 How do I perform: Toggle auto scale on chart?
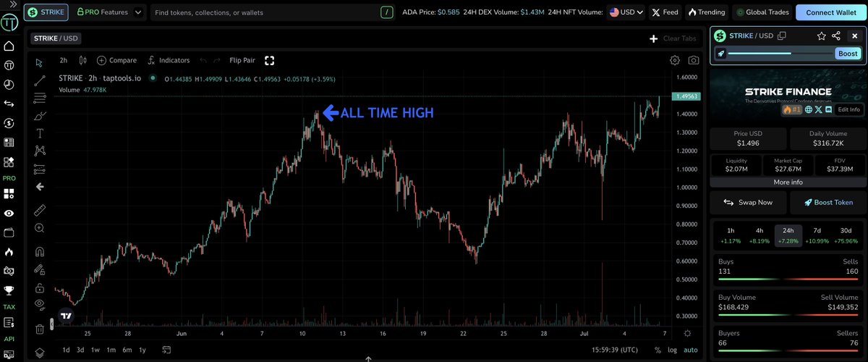click(x=690, y=350)
